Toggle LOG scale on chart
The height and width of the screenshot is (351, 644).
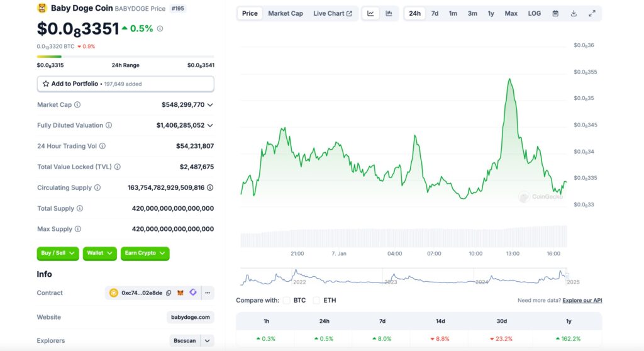point(535,14)
